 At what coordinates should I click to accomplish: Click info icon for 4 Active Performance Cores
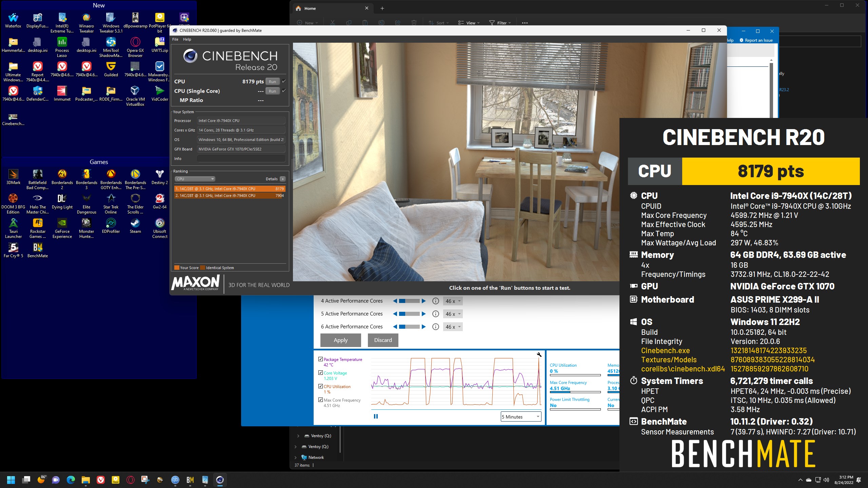(x=436, y=301)
